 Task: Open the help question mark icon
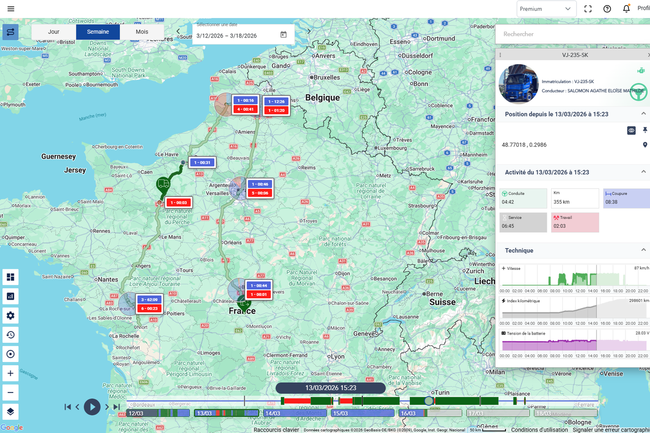[x=607, y=9]
